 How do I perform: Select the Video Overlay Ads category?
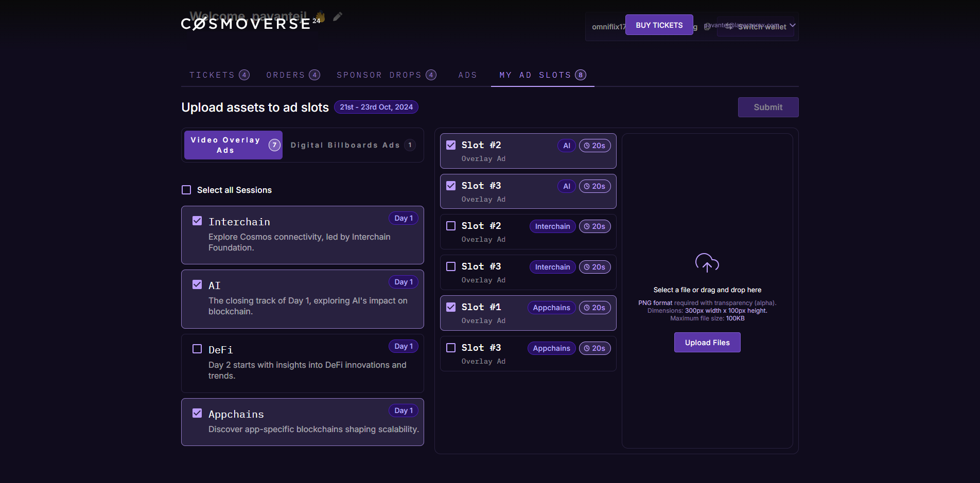pos(233,145)
